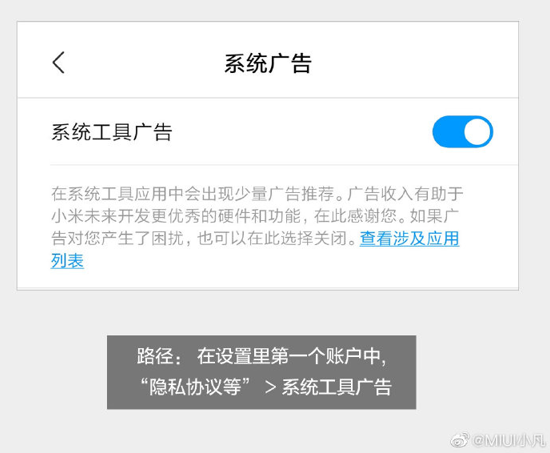The width and height of the screenshot is (550, 453).
Task: Click the blue track of the 系统工具广告 toggle
Action: pyautogui.click(x=448, y=132)
